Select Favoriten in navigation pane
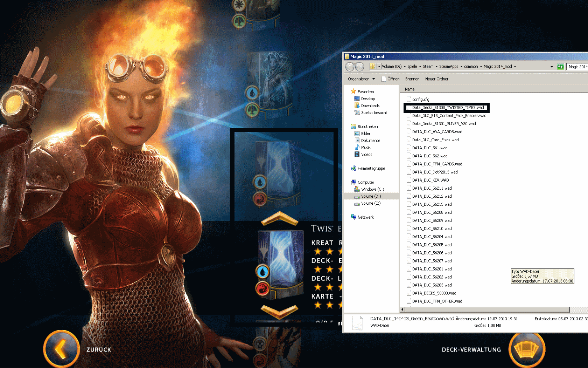 pos(362,92)
